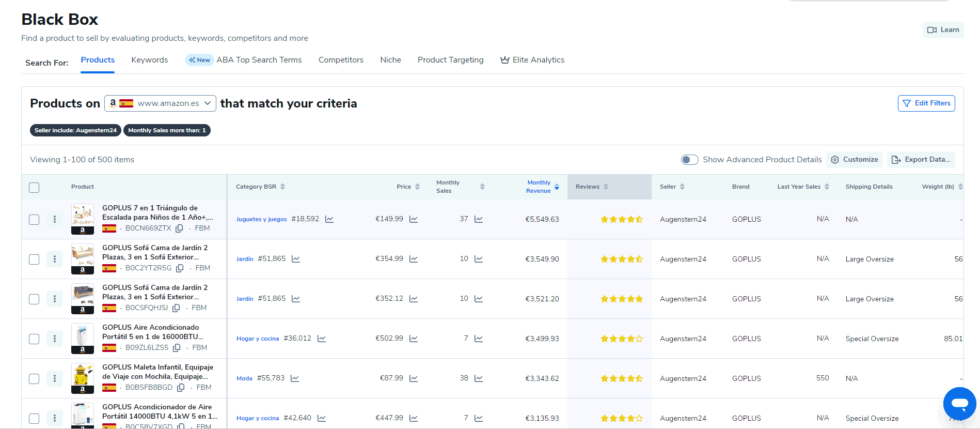Open price chart for €87.99 product
Image resolution: width=980 pixels, height=429 pixels.
coord(414,378)
